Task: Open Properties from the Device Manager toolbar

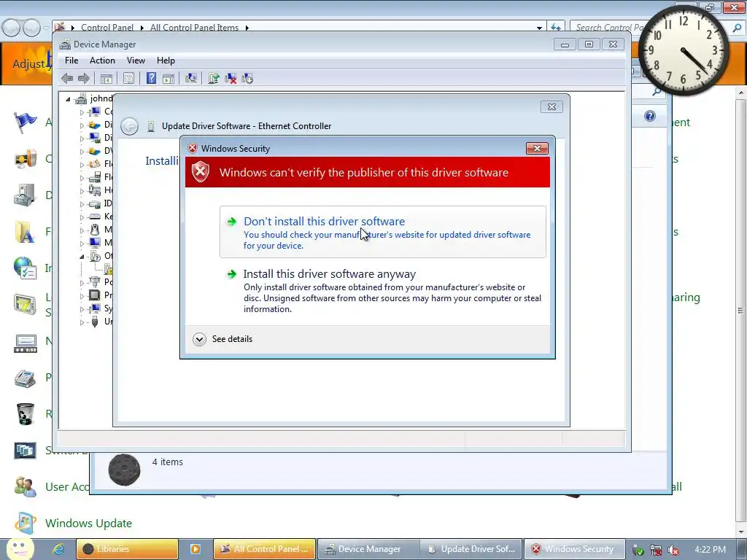Action: pyautogui.click(x=128, y=79)
